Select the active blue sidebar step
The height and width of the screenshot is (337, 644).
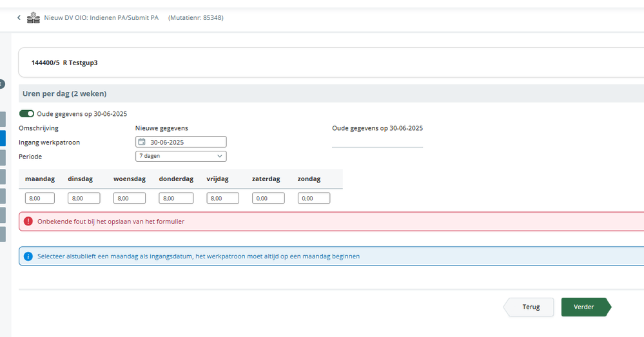coord(3,139)
